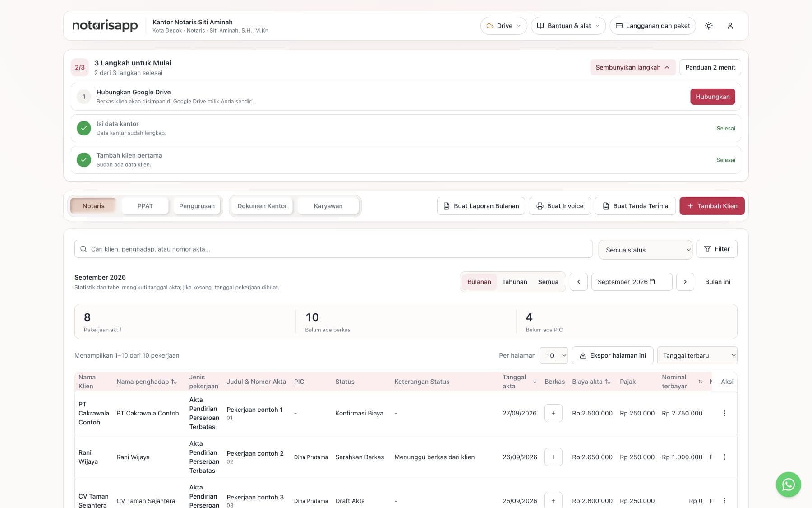Viewport: 812px width, 508px height.
Task: Click Bulan ini link
Action: (717, 282)
